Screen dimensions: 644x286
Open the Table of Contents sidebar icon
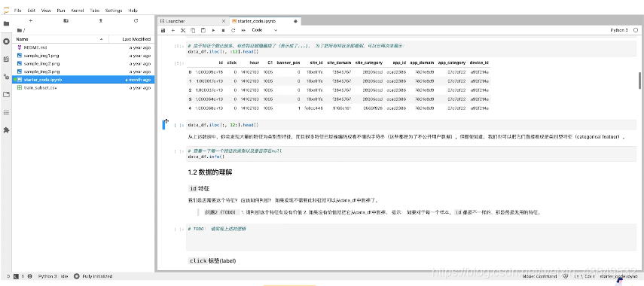tap(6, 112)
